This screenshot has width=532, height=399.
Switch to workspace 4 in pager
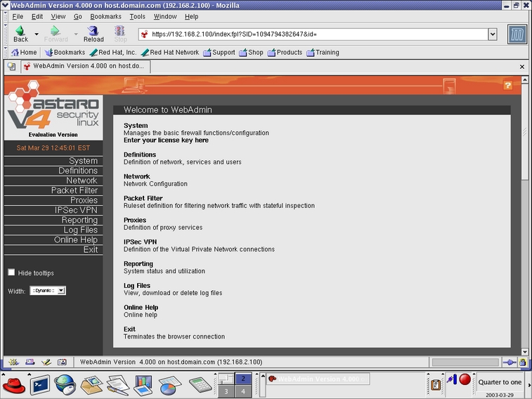[243, 391]
